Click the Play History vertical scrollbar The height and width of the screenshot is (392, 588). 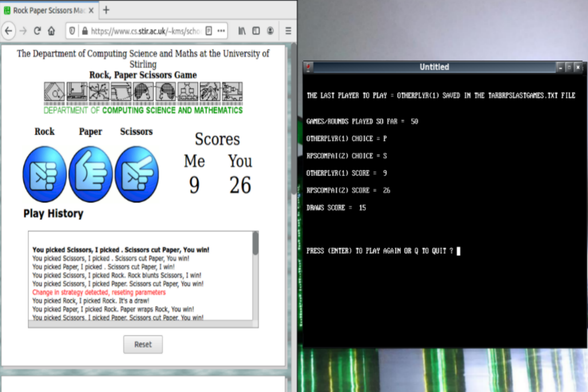click(x=256, y=276)
